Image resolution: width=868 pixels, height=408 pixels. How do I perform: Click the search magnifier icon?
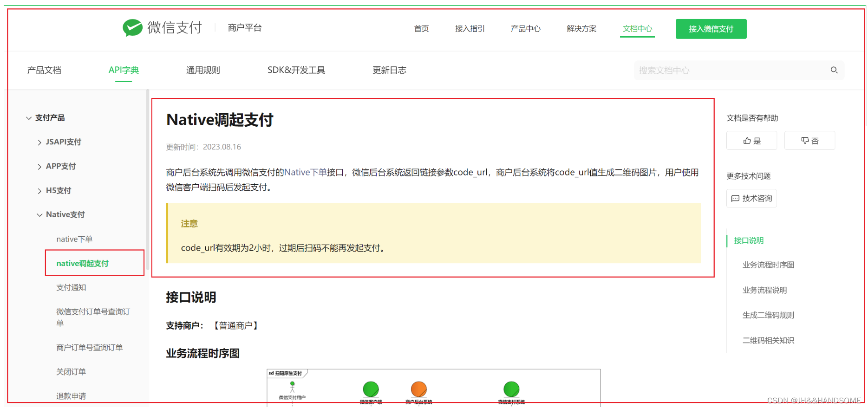834,70
